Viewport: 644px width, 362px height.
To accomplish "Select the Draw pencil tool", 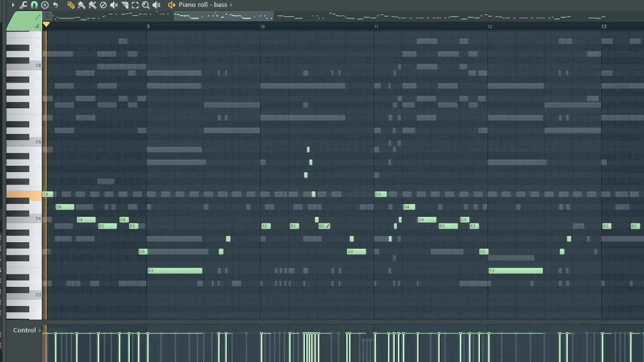I will click(x=71, y=5).
